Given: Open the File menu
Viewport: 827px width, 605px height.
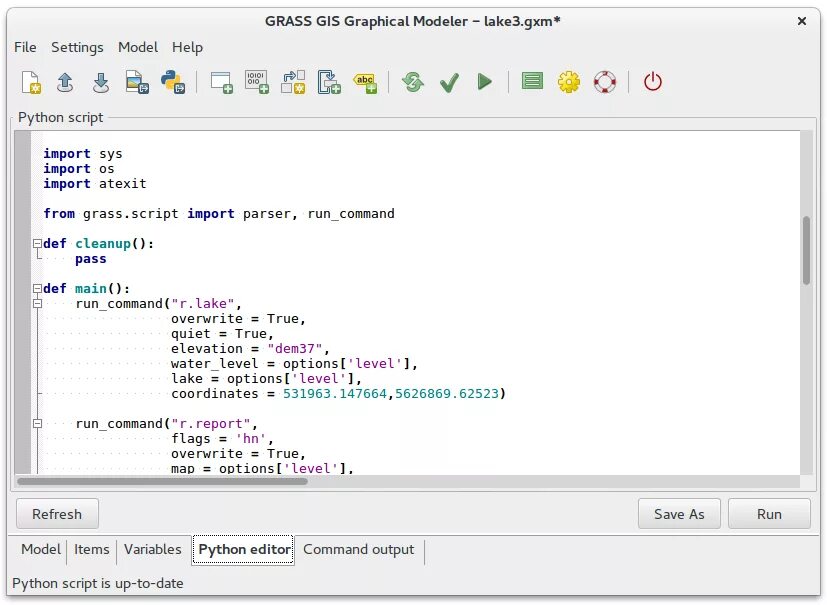Looking at the screenshot, I should point(25,47).
